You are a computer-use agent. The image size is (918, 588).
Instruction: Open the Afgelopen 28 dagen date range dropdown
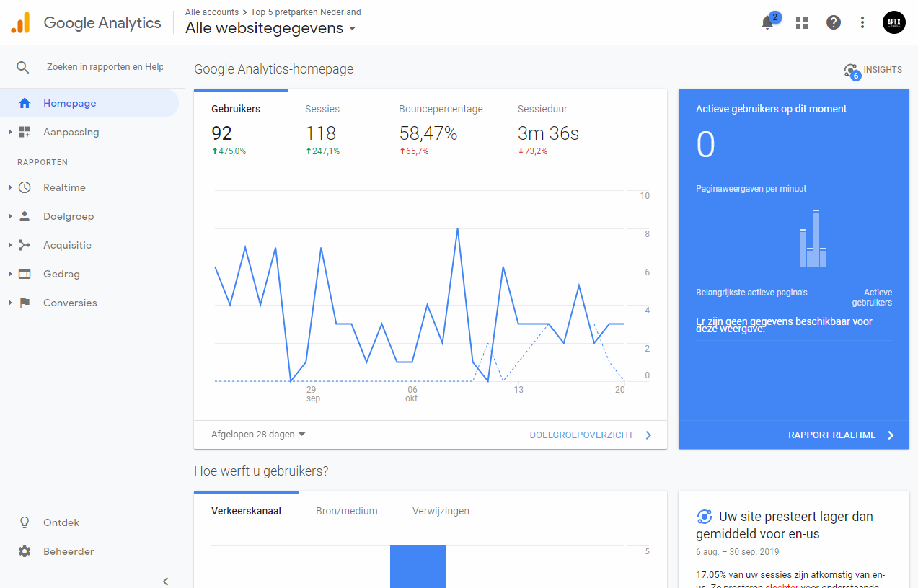258,435
